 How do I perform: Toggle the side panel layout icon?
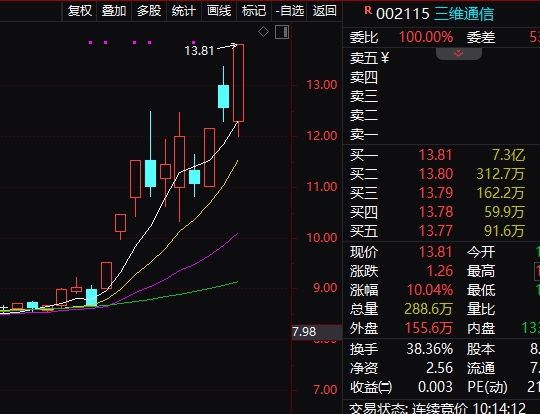click(282, 32)
